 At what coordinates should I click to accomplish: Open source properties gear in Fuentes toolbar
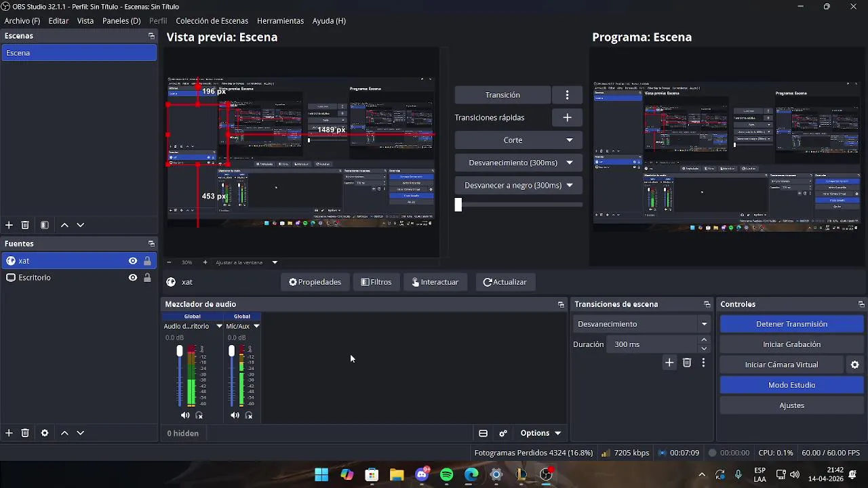(x=45, y=433)
